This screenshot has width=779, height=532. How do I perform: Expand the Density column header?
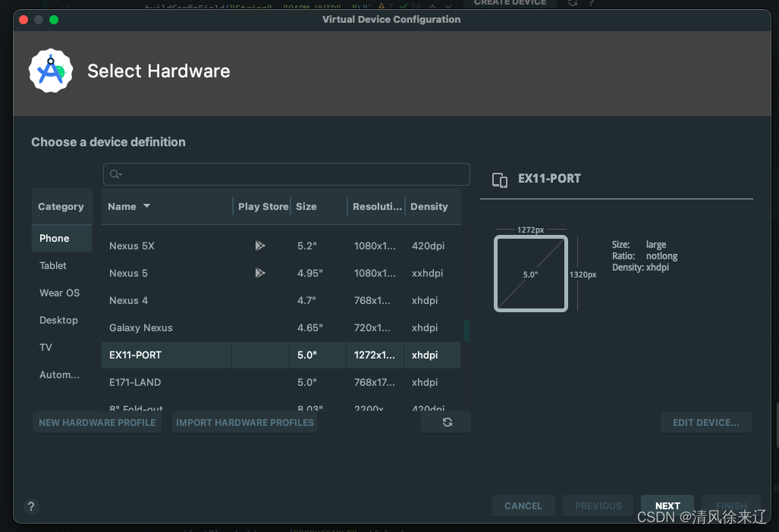(429, 206)
